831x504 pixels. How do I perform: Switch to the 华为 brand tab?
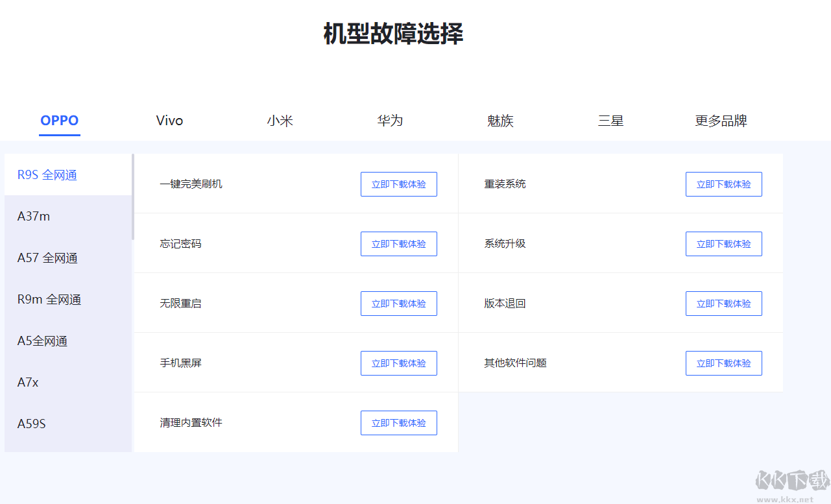[391, 121]
